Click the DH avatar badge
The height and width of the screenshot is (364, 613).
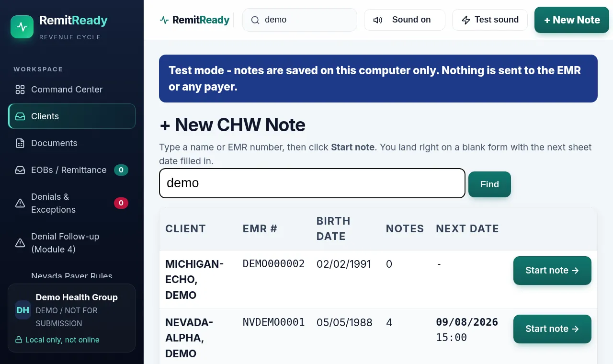23,310
